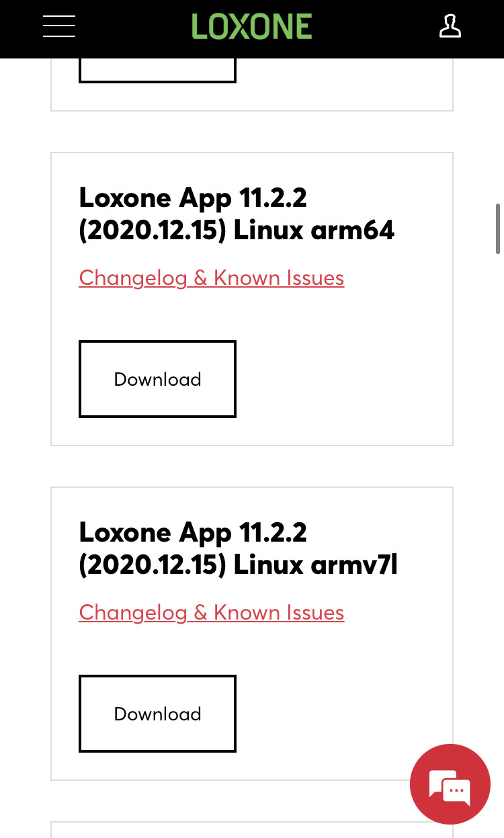Click the green Loxone logo

(x=252, y=27)
